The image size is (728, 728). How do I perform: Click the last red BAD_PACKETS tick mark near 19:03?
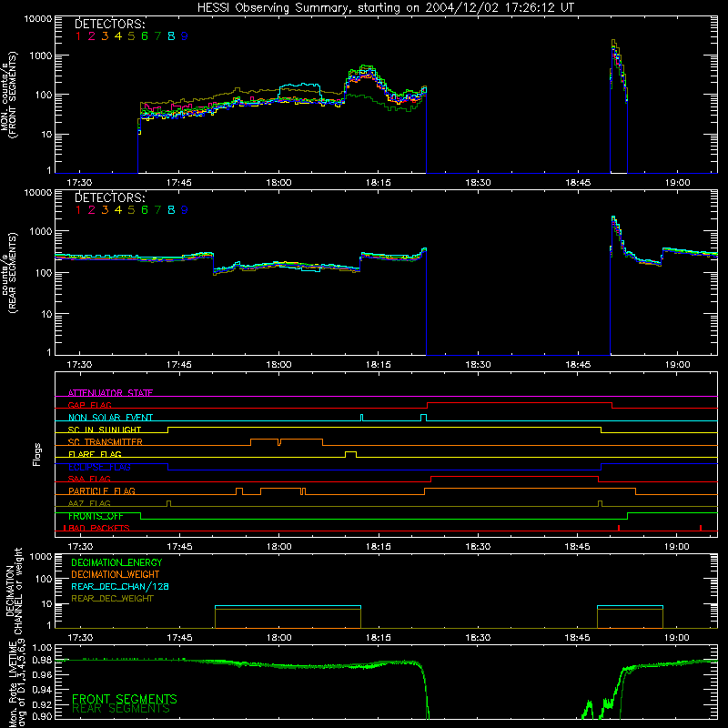(701, 528)
